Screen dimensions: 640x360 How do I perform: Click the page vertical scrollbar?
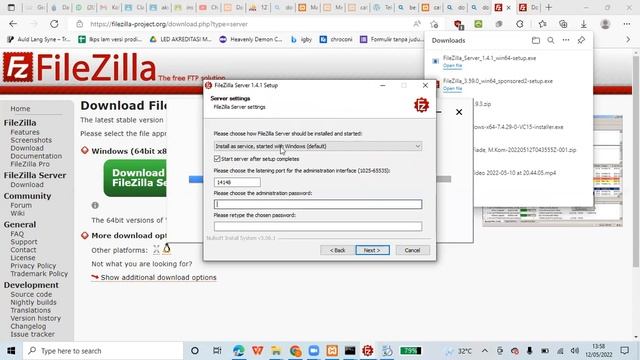tap(636, 161)
